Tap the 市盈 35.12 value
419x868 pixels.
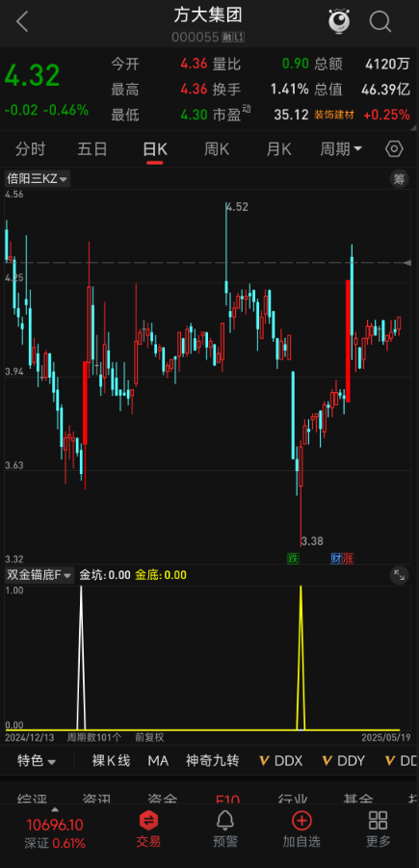tap(291, 116)
